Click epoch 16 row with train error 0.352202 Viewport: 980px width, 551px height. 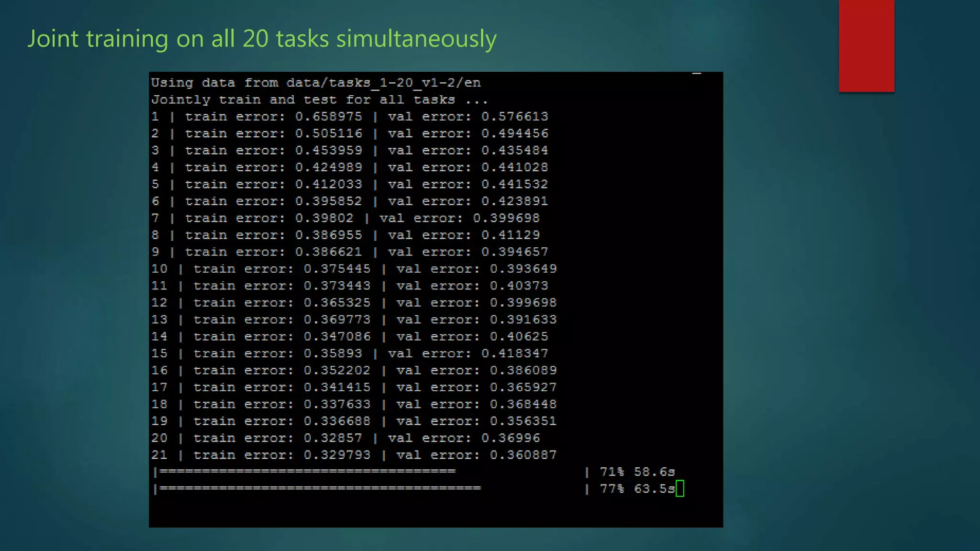[x=354, y=371]
